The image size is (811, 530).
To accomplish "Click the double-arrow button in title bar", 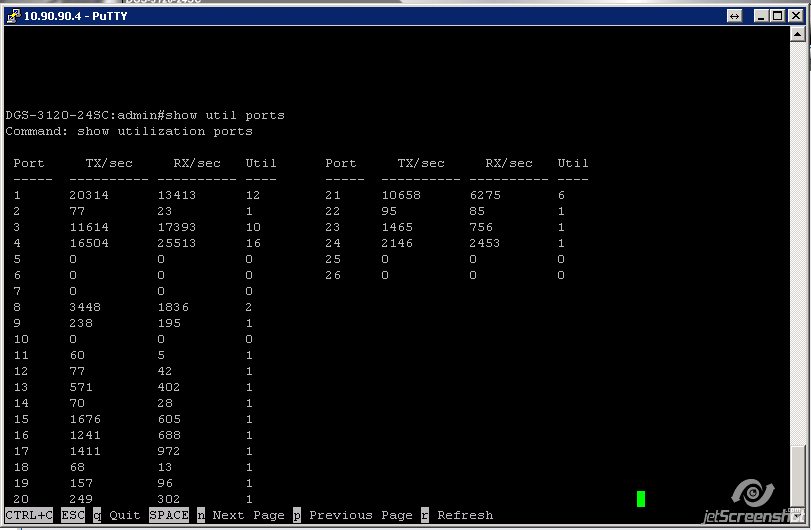I will (734, 16).
